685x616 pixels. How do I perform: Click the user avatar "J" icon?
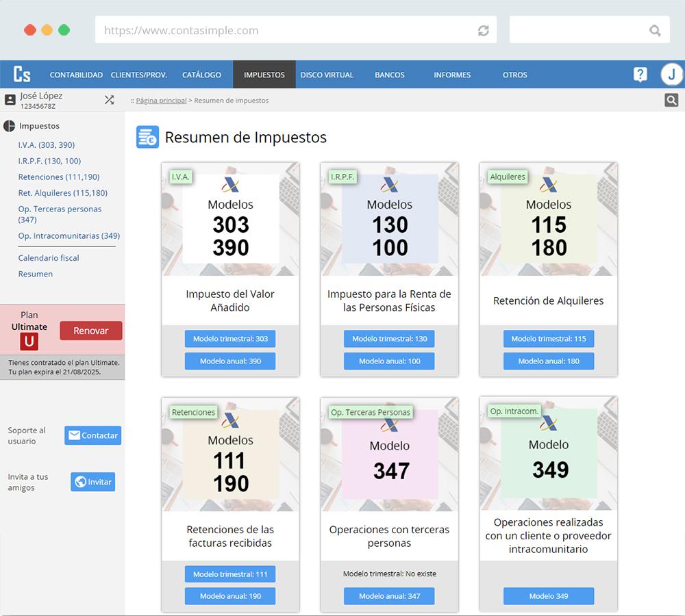(672, 74)
